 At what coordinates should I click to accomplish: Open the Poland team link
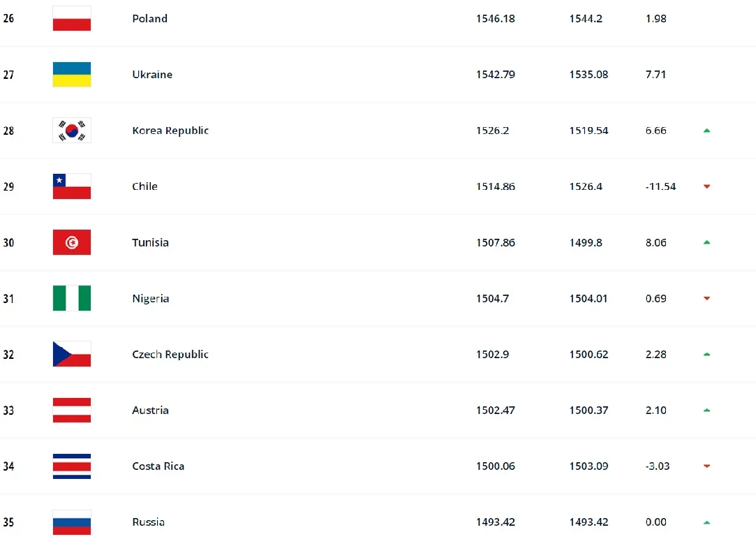pos(149,19)
